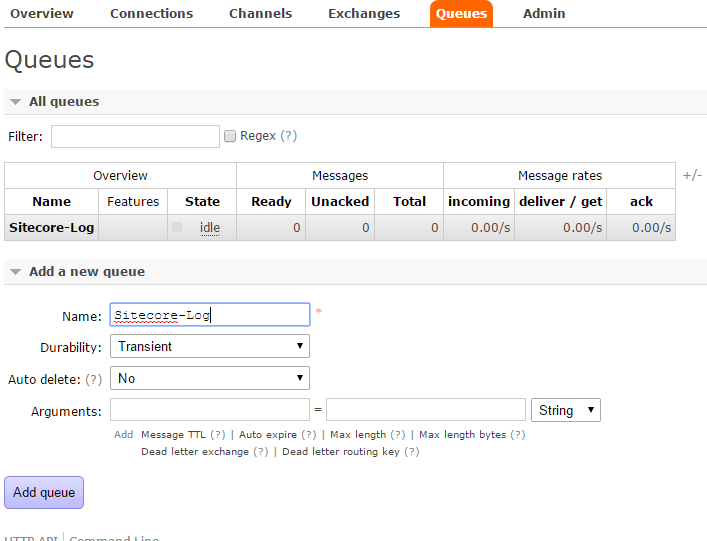
Task: Open the Admin tab
Action: tap(544, 14)
